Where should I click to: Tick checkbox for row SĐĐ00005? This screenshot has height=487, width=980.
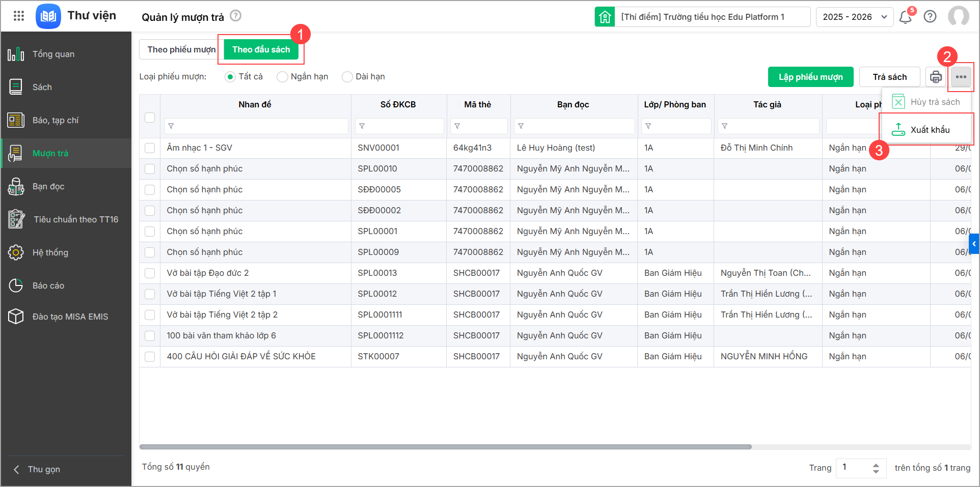click(x=150, y=190)
